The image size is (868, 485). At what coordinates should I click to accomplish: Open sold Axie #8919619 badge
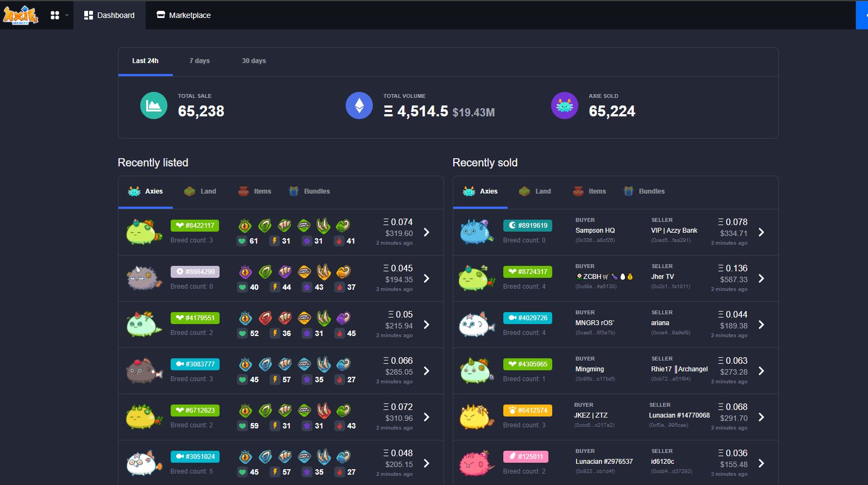527,226
